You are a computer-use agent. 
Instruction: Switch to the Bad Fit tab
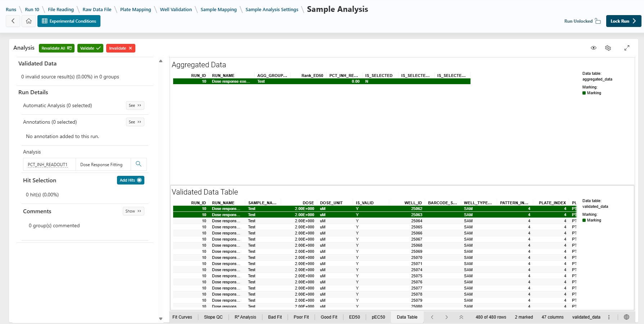point(275,317)
